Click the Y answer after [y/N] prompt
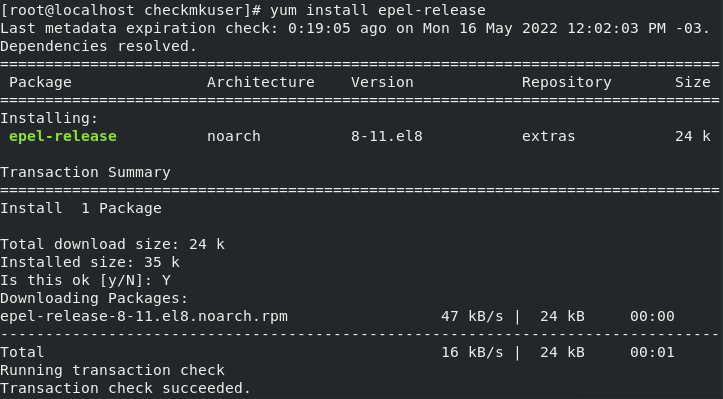Image resolution: width=723 pixels, height=399 pixels. click(x=166, y=280)
